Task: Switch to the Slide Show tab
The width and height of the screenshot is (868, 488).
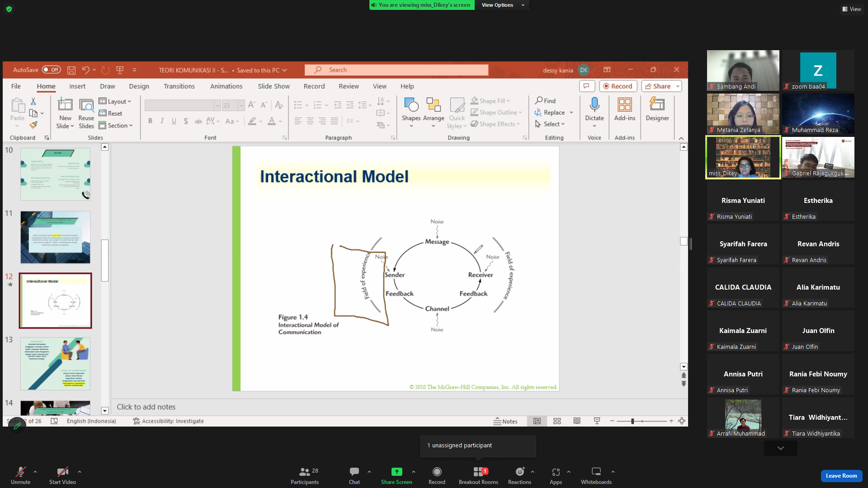Action: click(x=274, y=86)
